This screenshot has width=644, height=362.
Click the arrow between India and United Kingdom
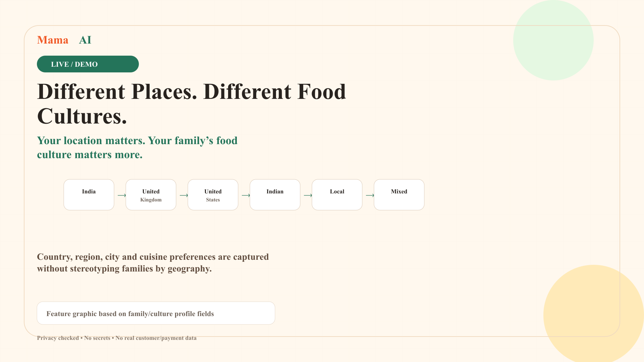click(x=122, y=195)
